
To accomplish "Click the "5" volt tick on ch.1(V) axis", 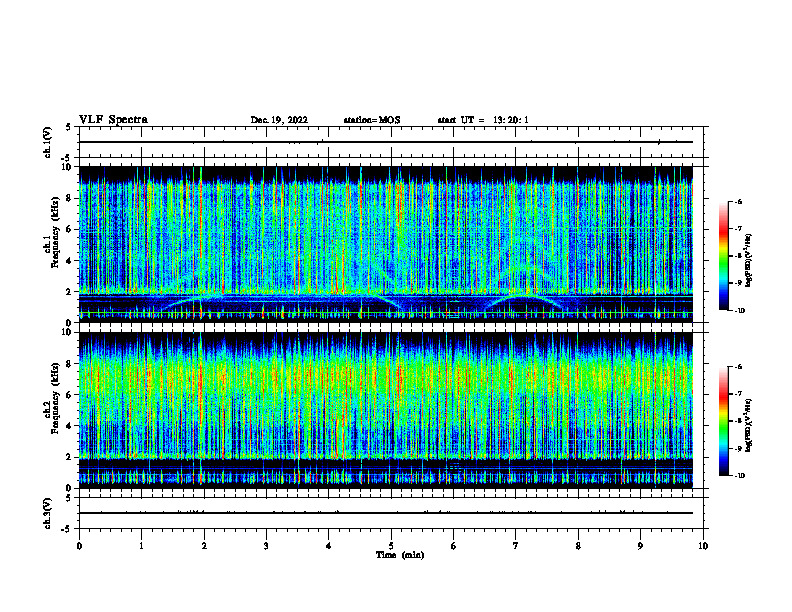I will [68, 127].
